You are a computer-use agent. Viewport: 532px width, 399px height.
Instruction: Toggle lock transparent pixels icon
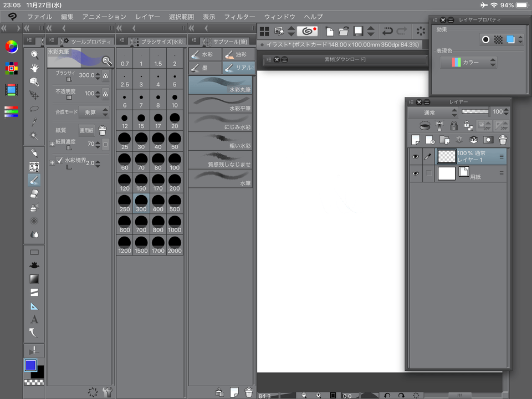[x=468, y=126]
